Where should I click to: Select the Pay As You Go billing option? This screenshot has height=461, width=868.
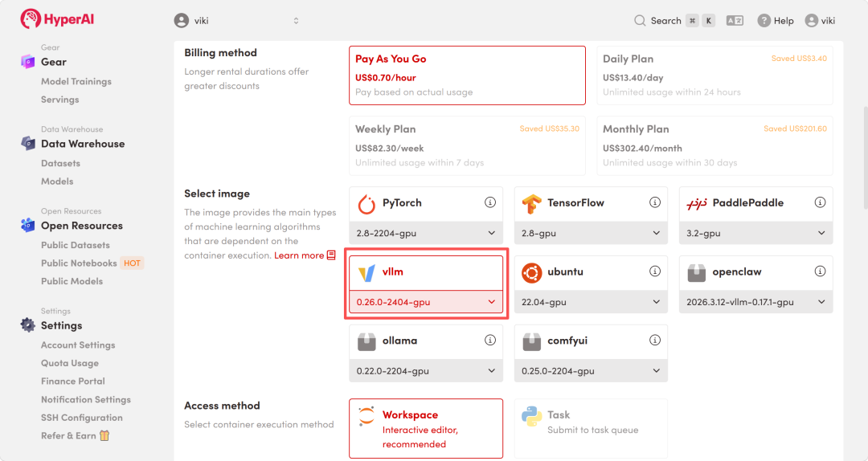(467, 75)
